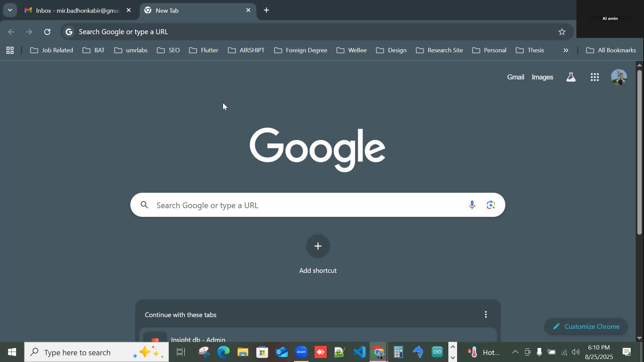This screenshot has width=644, height=362.
Task: Open the BAT bookmark folder
Action: [94, 50]
